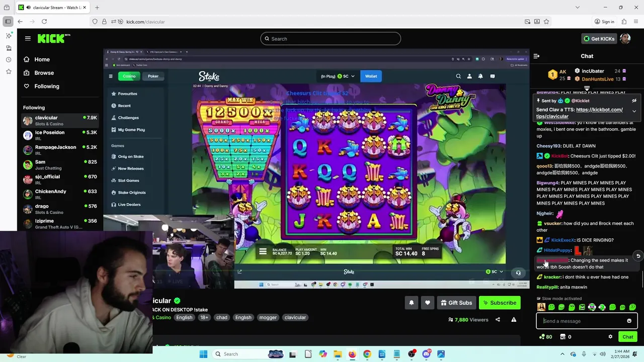Select Sam Just Chatting channel
The height and width of the screenshot is (362, 644).
click(x=60, y=165)
